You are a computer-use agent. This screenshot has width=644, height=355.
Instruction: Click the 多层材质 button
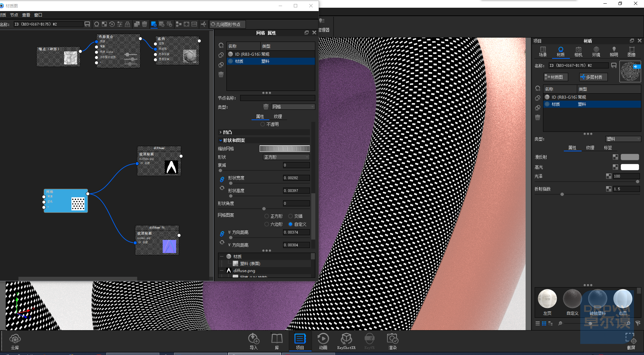[593, 77]
